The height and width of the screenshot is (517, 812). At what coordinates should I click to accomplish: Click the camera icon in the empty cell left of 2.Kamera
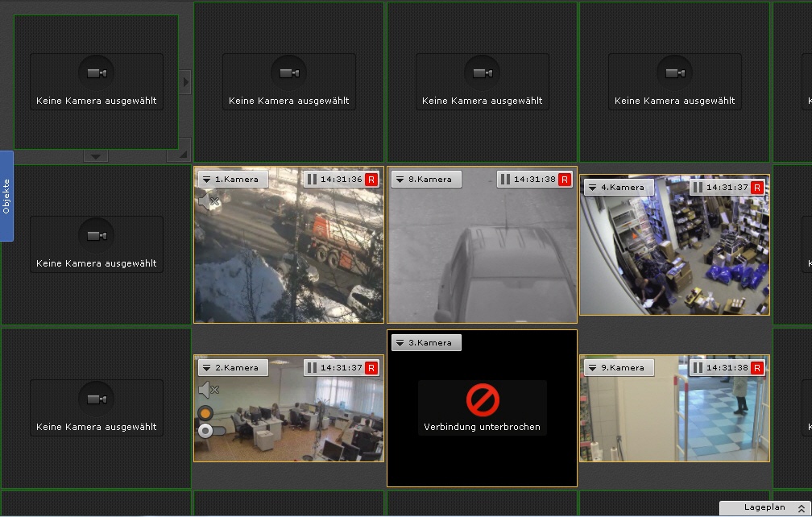[x=97, y=399]
